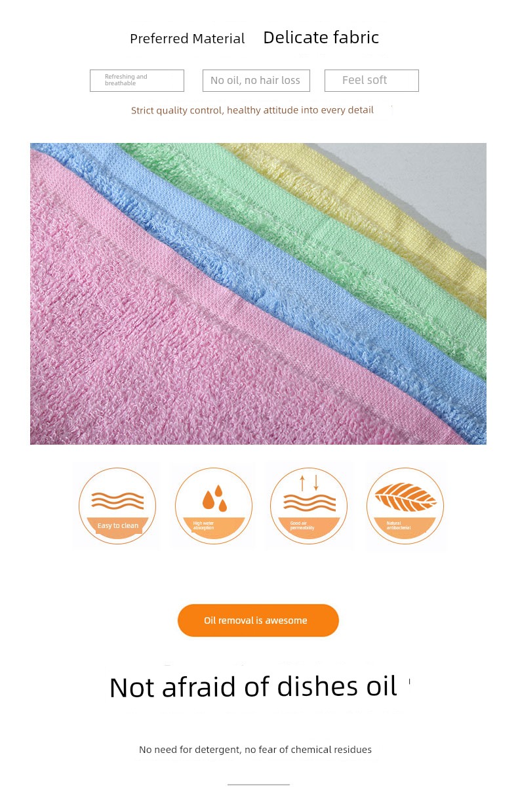Click the Refreshing and breathable box

[x=137, y=81]
